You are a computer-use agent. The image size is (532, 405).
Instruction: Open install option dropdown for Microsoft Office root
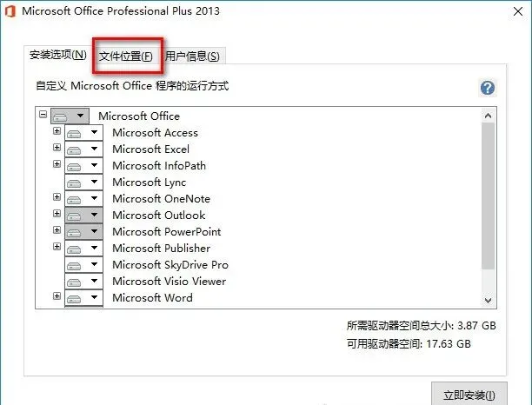point(70,116)
